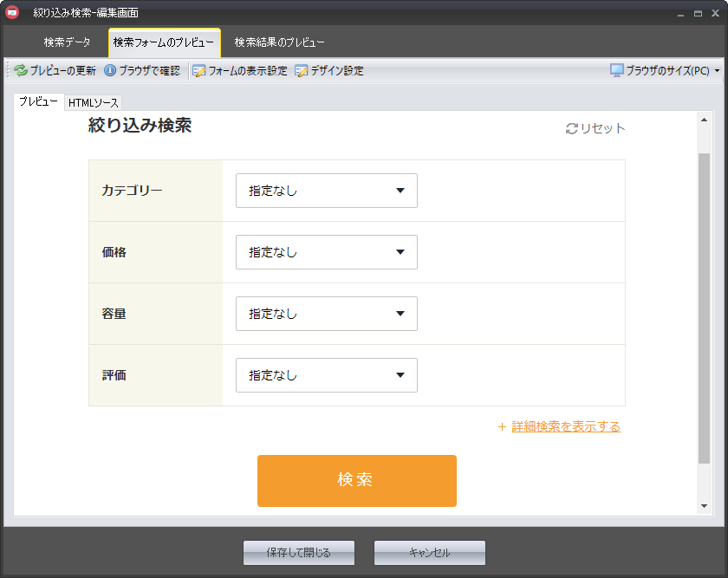The image size is (728, 578).
Task: Click the キャンセル button
Action: [x=430, y=553]
